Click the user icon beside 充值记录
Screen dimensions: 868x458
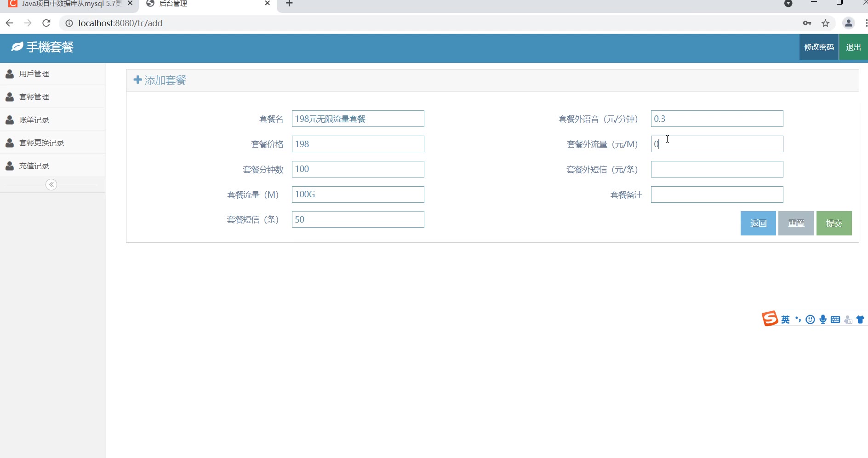click(10, 166)
